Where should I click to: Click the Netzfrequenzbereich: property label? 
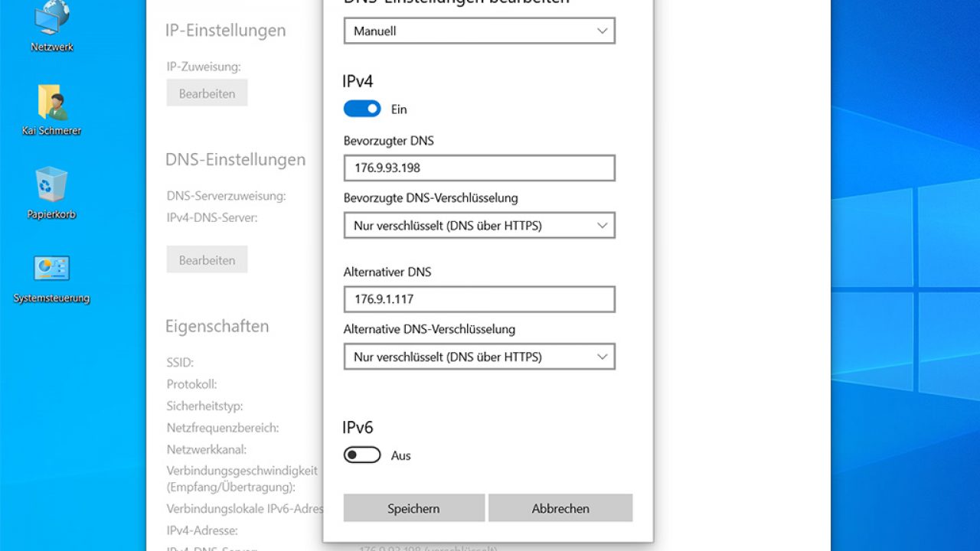pos(223,428)
